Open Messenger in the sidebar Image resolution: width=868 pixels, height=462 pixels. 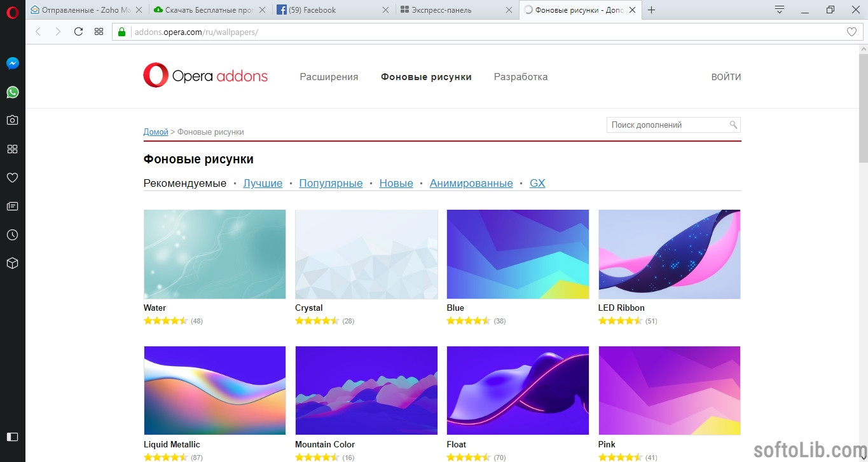[x=12, y=64]
